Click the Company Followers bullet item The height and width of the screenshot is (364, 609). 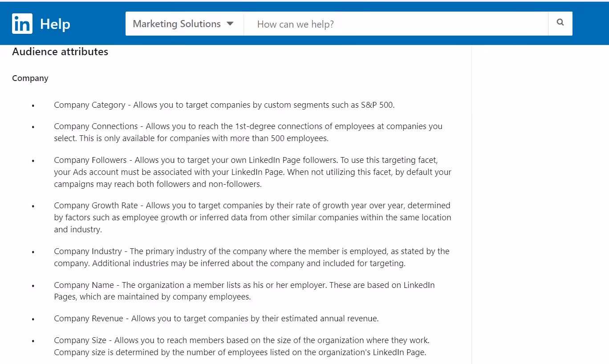coord(252,172)
